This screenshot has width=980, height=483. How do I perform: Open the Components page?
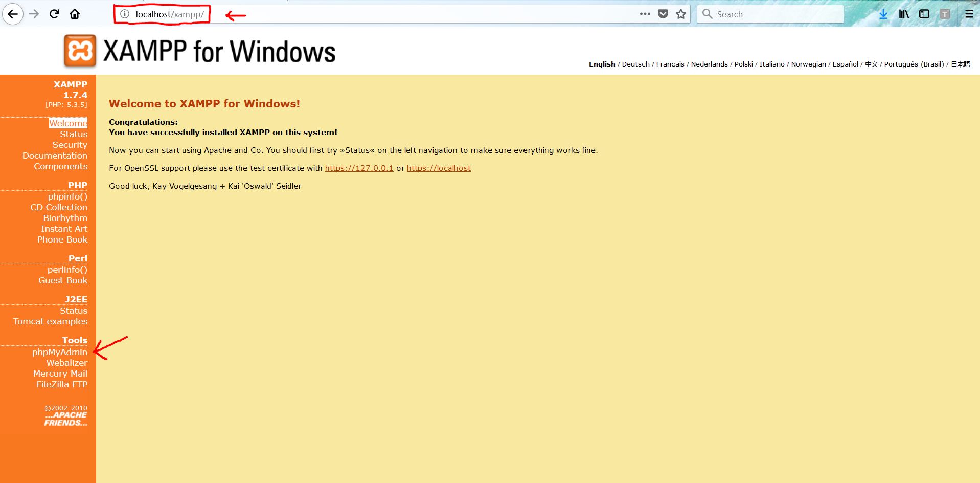61,166
